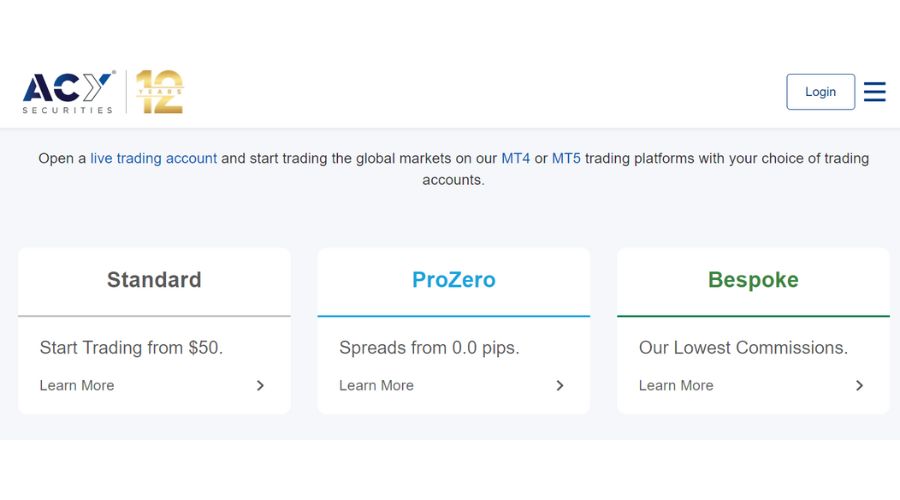Open the MT5 platform link
Screen dimensions: 900x500
point(566,158)
